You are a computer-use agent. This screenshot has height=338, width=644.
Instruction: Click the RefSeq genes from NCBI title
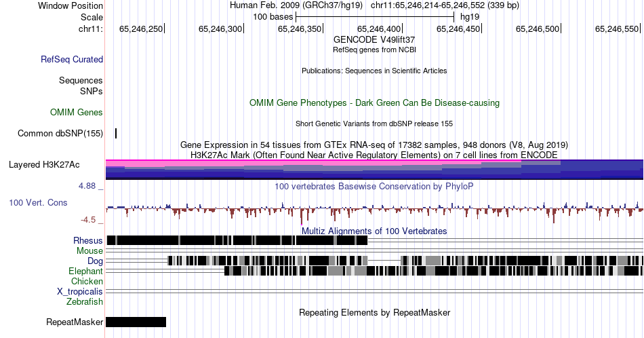374,50
